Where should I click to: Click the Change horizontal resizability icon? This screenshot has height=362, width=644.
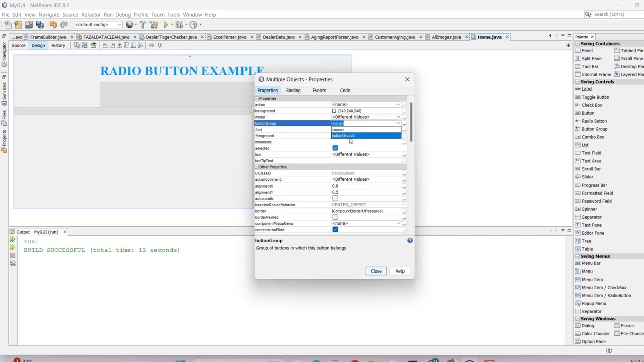[152, 45]
